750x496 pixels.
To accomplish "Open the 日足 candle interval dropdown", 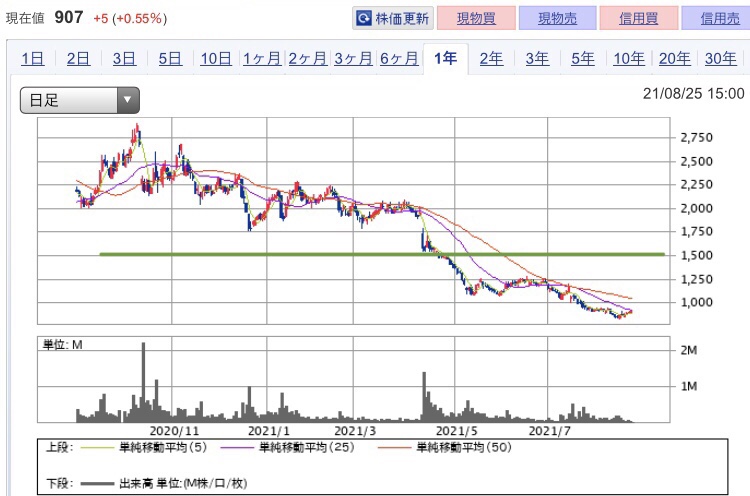I will pyautogui.click(x=80, y=100).
